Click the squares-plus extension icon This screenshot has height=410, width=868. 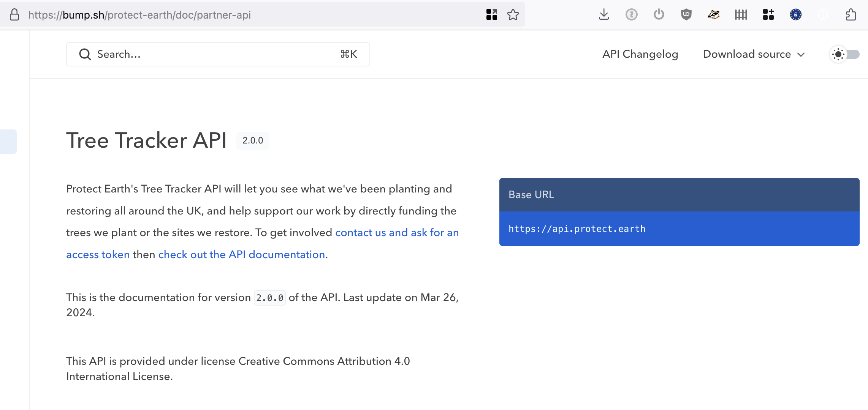coord(768,15)
